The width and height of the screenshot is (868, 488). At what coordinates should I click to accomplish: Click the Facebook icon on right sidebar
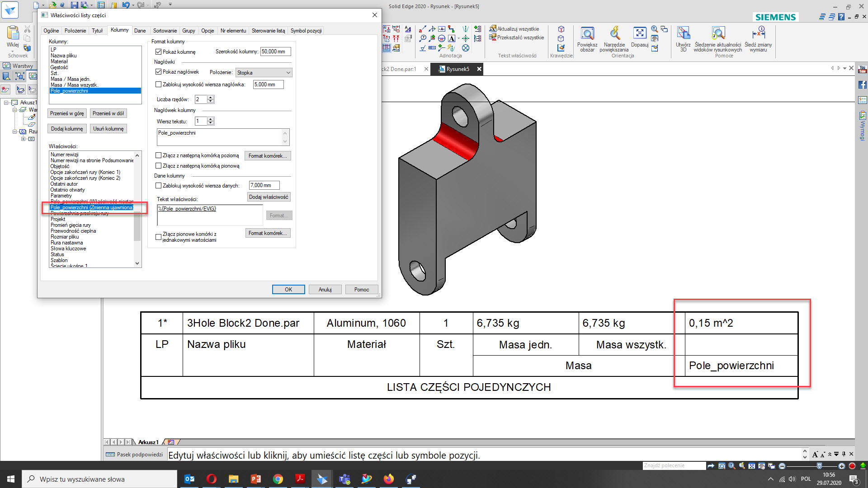click(x=863, y=84)
